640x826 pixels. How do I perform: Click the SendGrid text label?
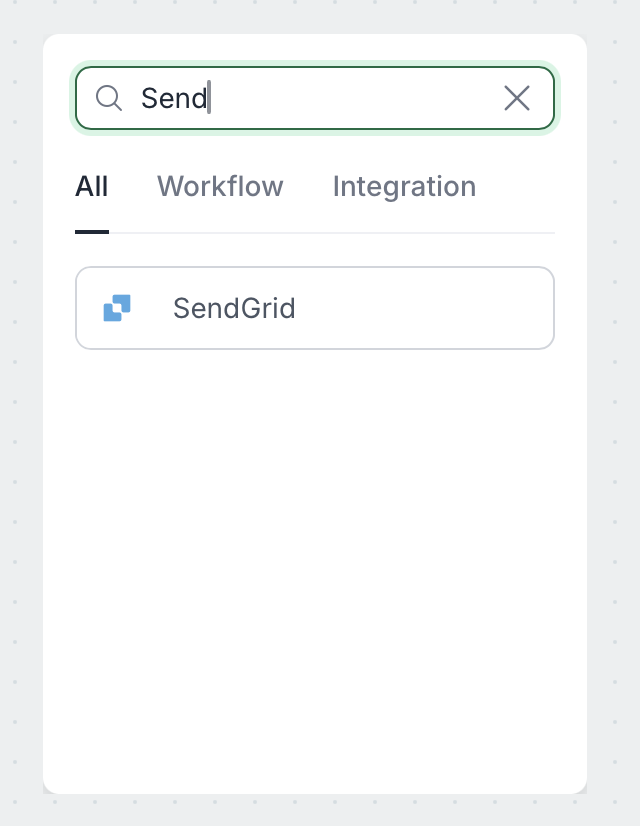[x=234, y=308]
